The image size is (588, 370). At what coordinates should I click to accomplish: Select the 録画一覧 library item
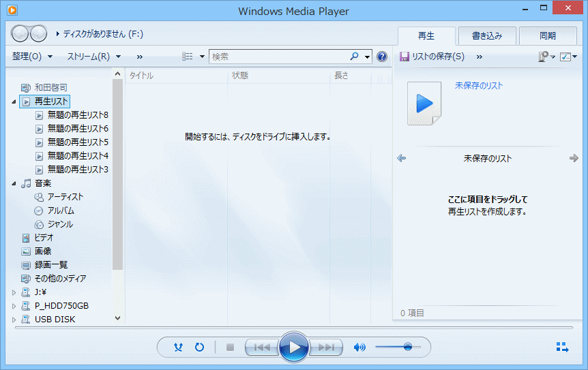44,265
